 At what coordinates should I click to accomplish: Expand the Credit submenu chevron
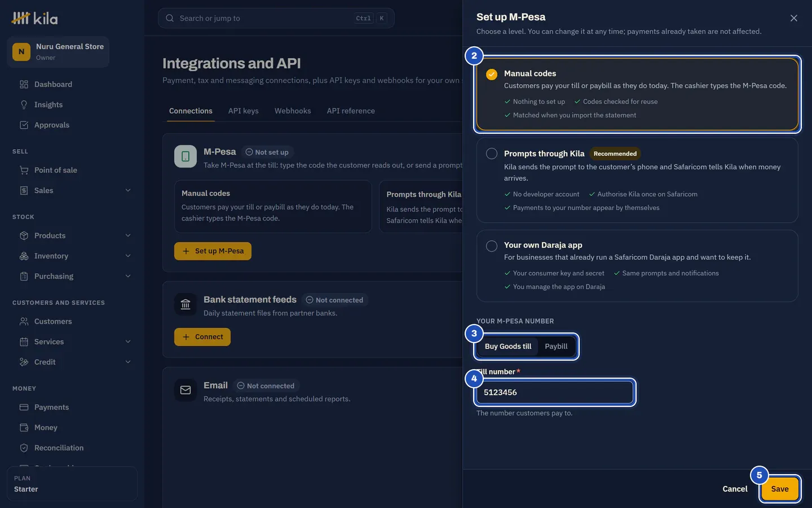128,362
